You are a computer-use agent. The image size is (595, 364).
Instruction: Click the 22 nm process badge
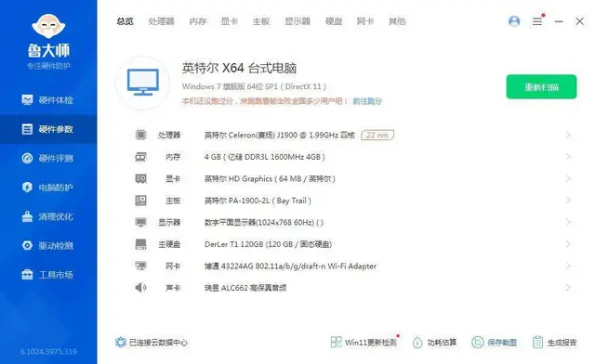pyautogui.click(x=377, y=135)
